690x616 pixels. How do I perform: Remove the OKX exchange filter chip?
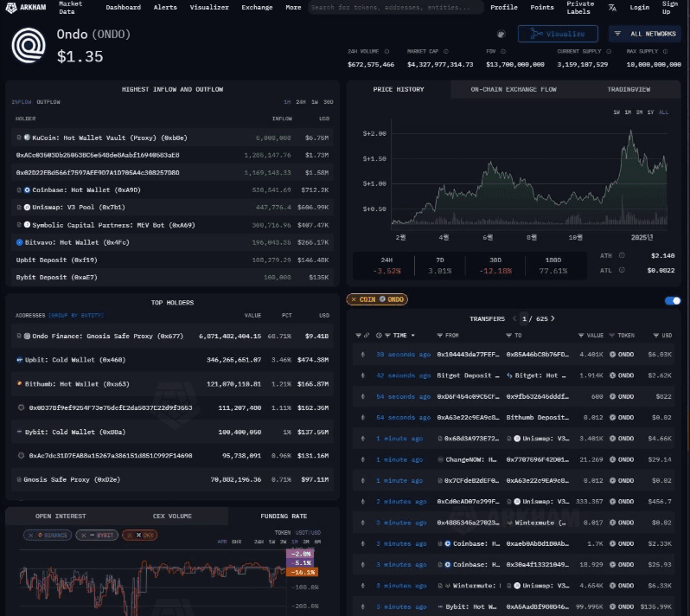point(129,536)
